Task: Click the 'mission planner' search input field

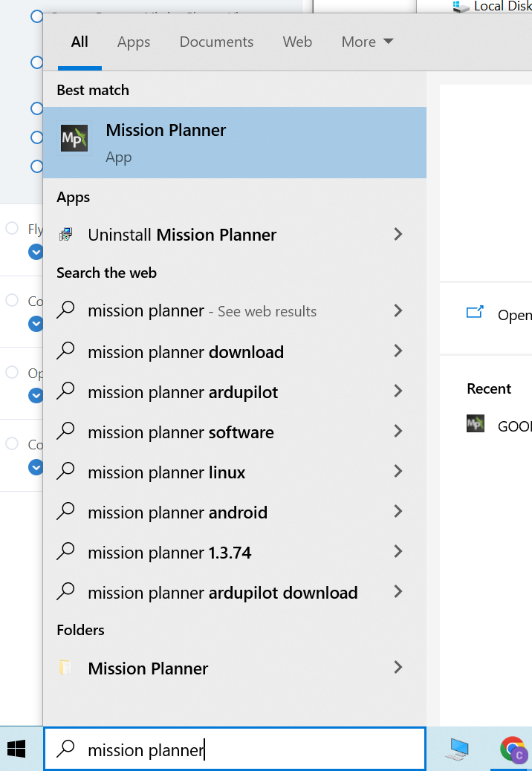Action: tap(235, 749)
